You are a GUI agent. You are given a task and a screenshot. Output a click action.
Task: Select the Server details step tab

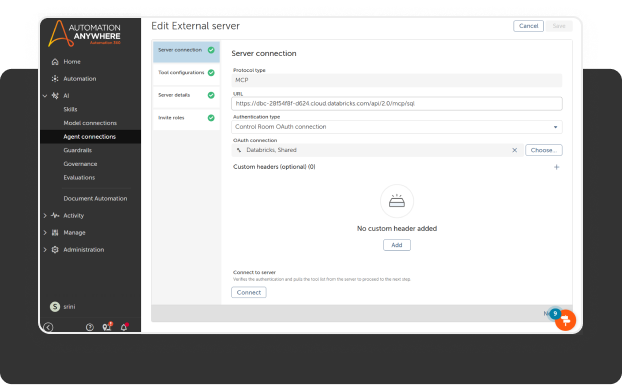pyautogui.click(x=186, y=96)
